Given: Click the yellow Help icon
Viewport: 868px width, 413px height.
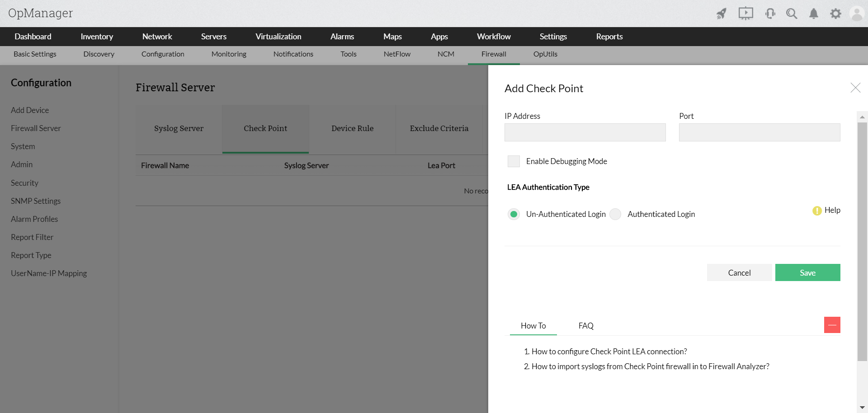Looking at the screenshot, I should (817, 211).
